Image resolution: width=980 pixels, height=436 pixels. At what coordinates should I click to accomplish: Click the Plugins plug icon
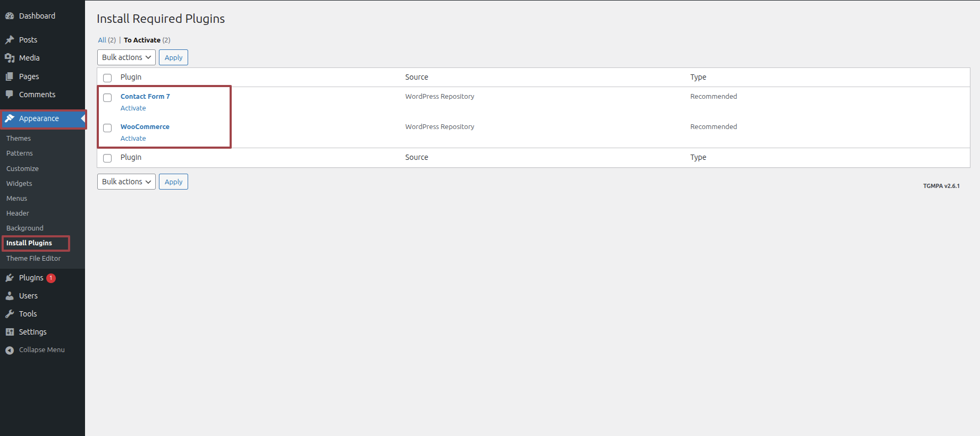[x=10, y=278]
